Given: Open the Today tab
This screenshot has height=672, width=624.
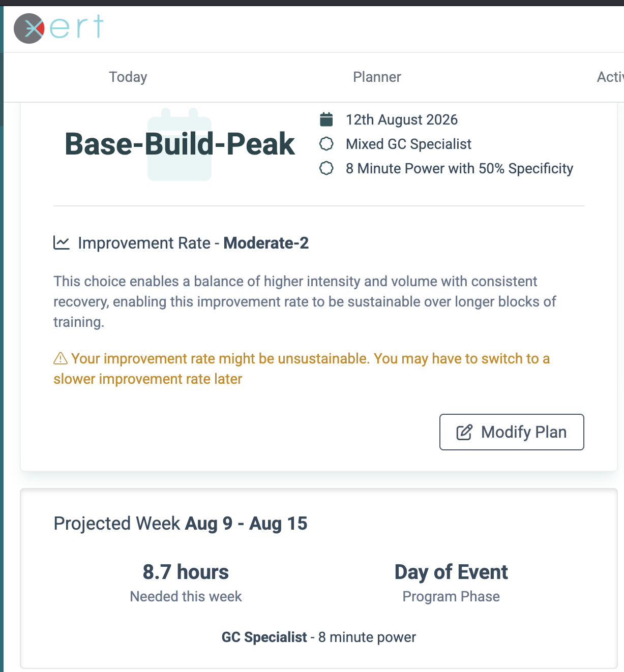Looking at the screenshot, I should click(128, 77).
